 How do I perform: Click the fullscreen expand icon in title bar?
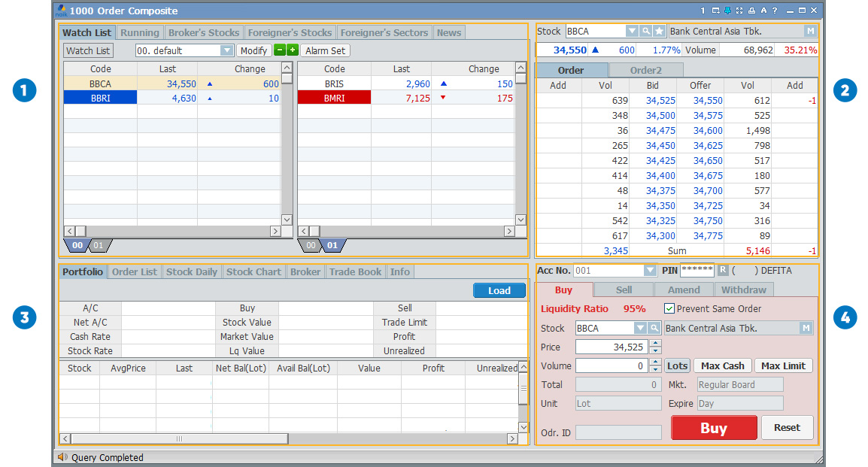click(739, 11)
